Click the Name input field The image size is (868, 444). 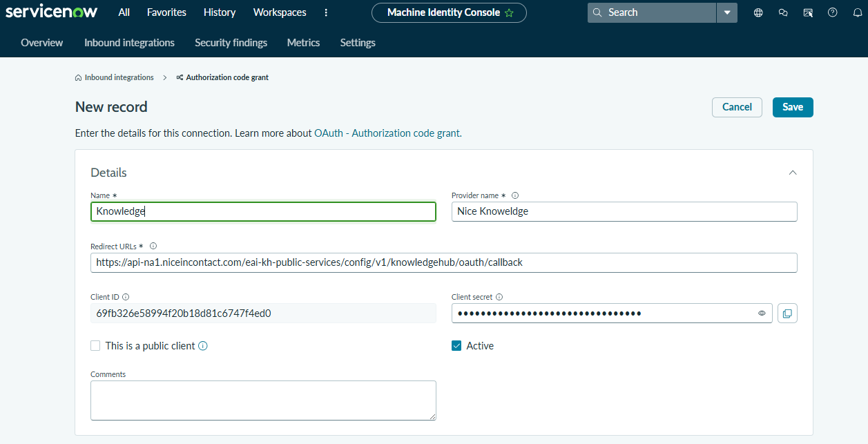pyautogui.click(x=263, y=211)
